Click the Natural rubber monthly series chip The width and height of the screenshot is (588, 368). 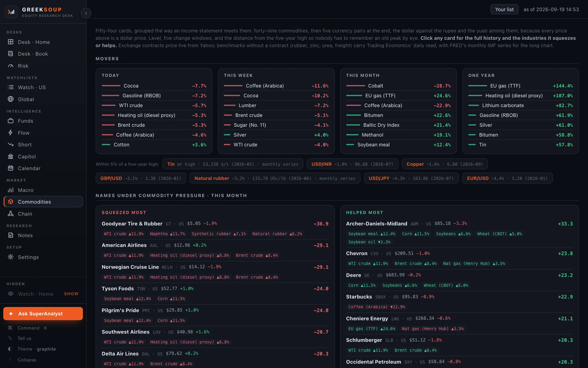(275, 178)
